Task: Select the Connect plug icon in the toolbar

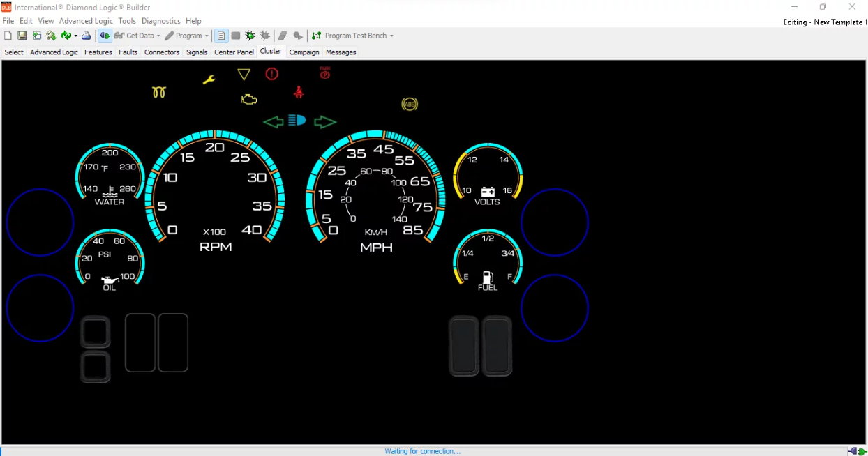Action: pyautogui.click(x=103, y=35)
